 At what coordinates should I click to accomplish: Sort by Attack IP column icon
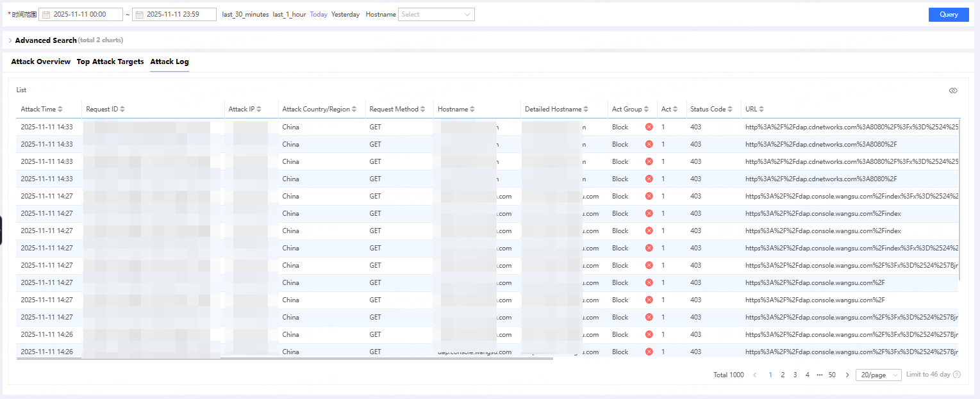click(x=259, y=110)
